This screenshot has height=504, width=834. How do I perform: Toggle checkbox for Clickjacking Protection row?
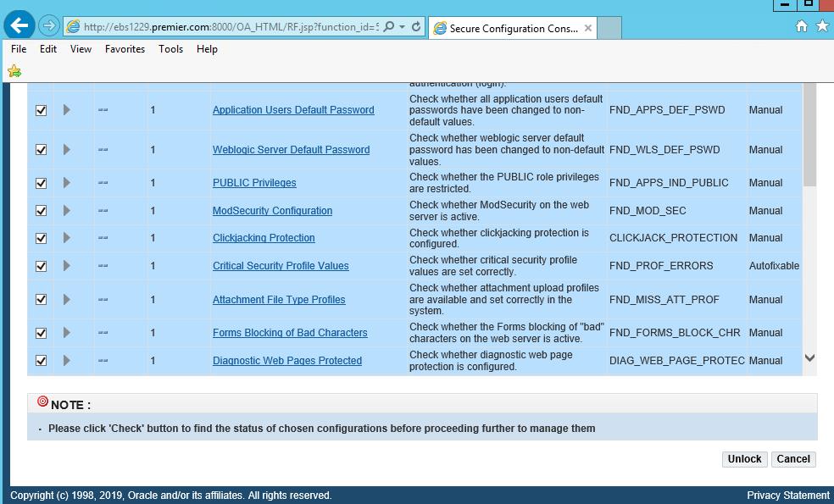(41, 238)
